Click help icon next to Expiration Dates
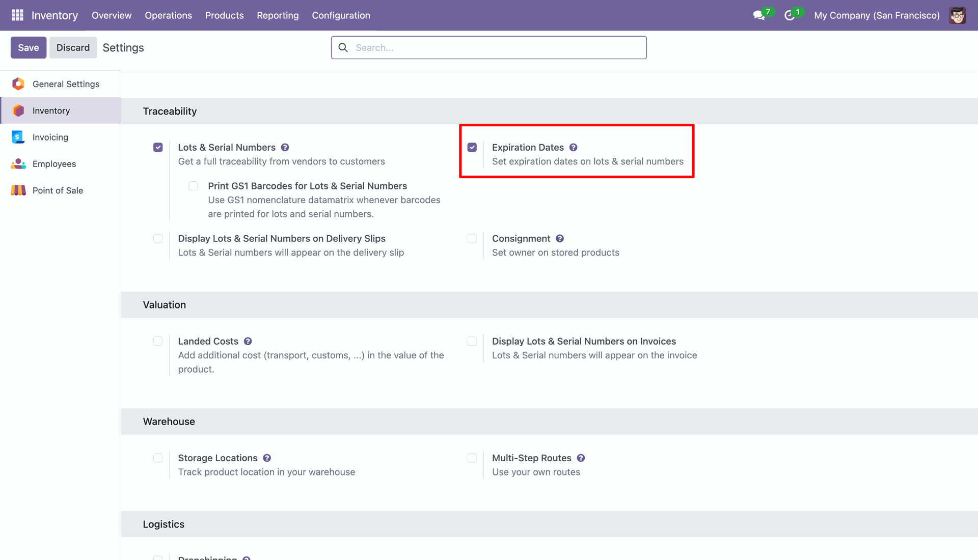 573,147
